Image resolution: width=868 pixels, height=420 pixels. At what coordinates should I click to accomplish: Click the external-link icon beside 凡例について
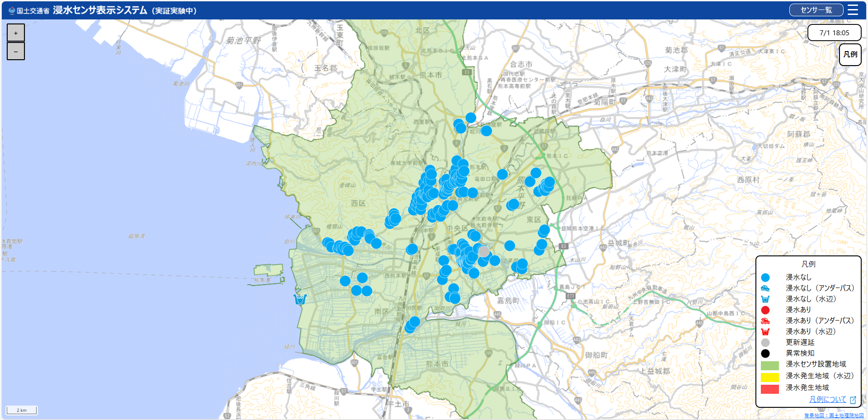click(x=853, y=400)
